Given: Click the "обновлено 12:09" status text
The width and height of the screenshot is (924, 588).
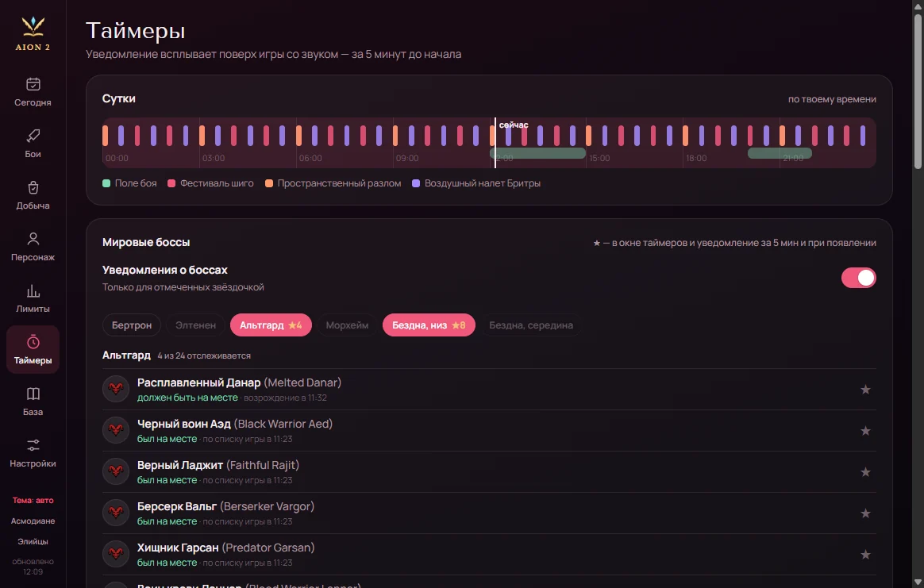Looking at the screenshot, I should [33, 567].
